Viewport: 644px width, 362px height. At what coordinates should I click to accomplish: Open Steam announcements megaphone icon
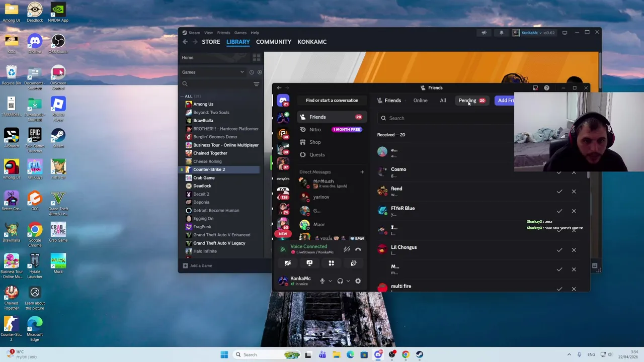pyautogui.click(x=484, y=33)
